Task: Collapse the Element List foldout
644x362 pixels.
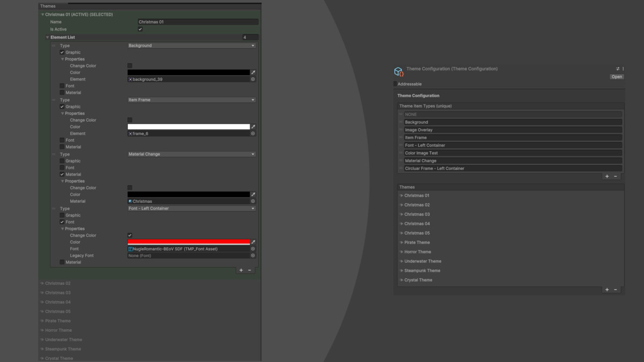Action: (48, 37)
